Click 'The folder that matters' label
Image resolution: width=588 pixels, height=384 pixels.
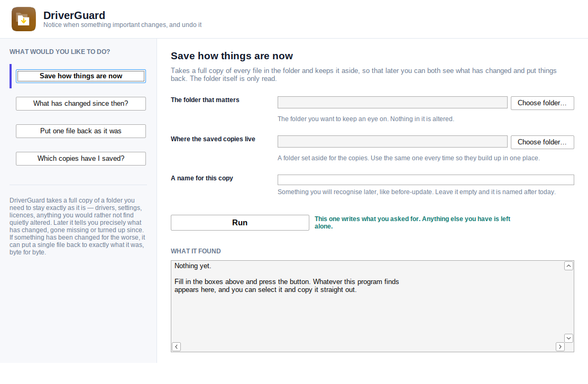[x=205, y=100]
